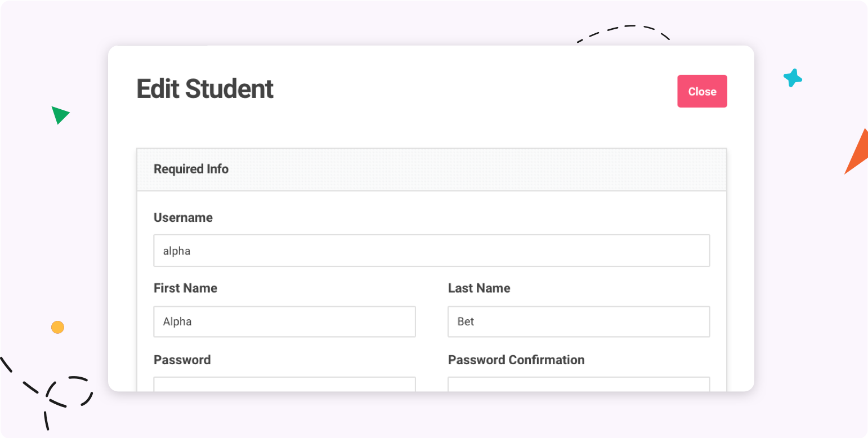Click the dashed stroke at the left edge
Viewport: 868px width, 438px height.
pos(6,364)
